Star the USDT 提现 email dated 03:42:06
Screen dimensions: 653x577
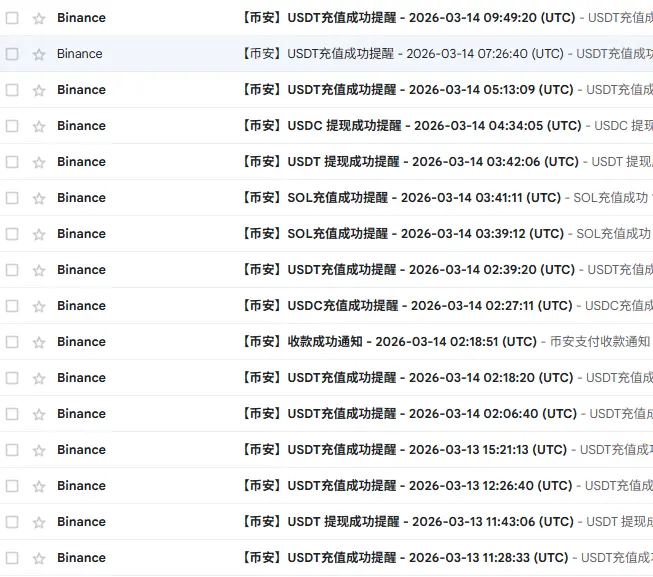pyautogui.click(x=39, y=162)
